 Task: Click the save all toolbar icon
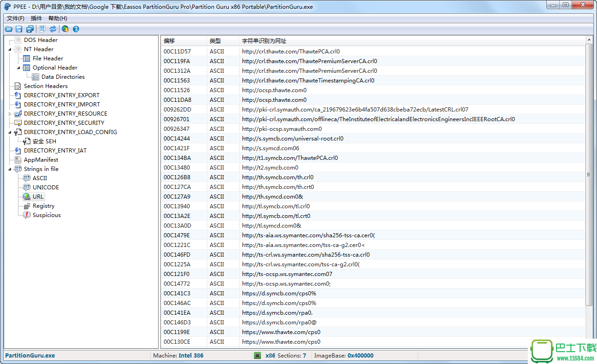point(30,29)
